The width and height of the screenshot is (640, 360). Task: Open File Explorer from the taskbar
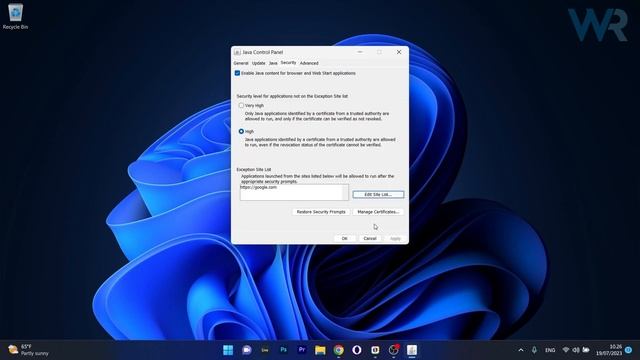[320, 350]
